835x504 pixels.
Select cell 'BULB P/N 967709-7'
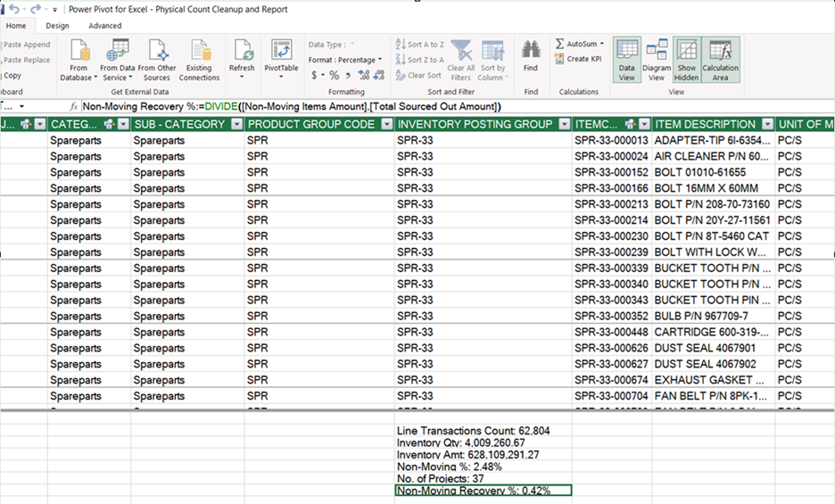[714, 316]
